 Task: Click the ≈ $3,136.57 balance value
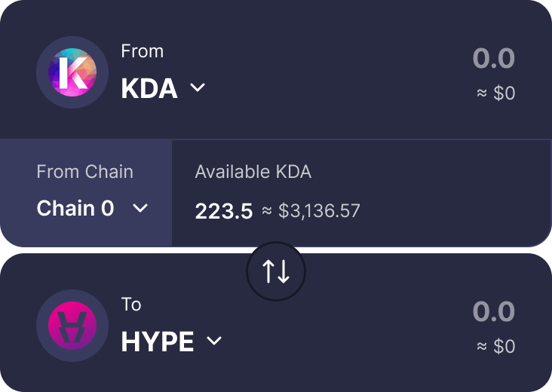tap(311, 211)
